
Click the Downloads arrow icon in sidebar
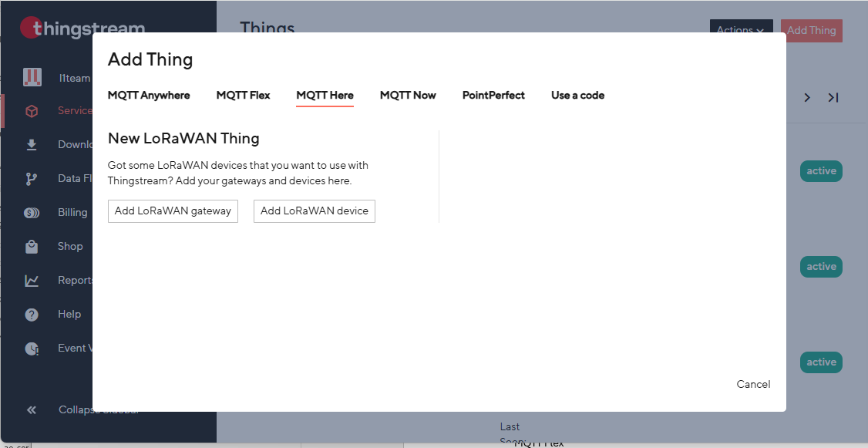(32, 145)
